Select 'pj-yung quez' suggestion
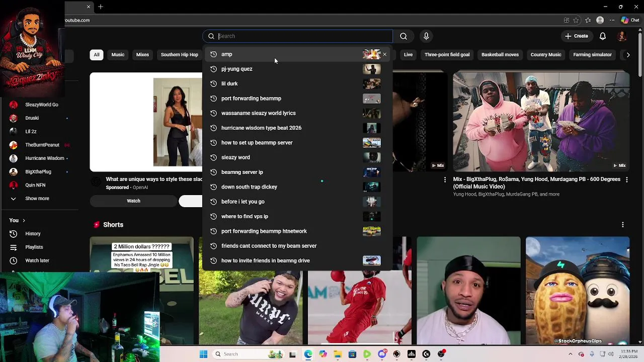The width and height of the screenshot is (644, 362). [x=297, y=69]
